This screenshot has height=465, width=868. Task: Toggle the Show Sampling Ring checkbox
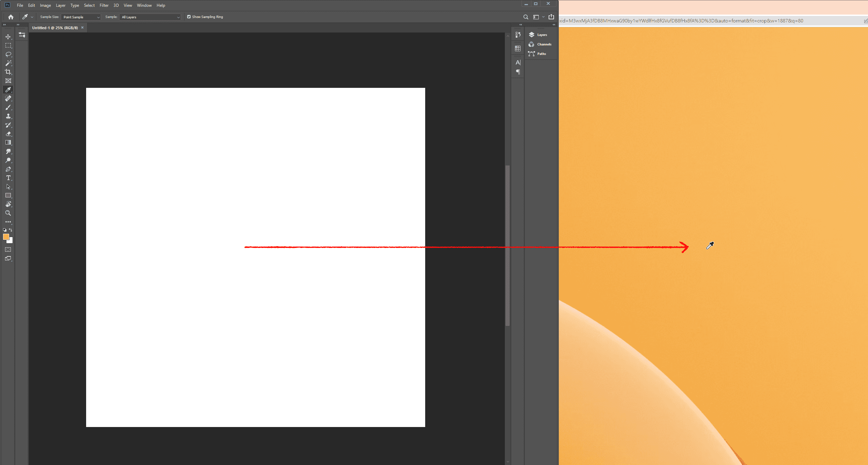pyautogui.click(x=189, y=17)
